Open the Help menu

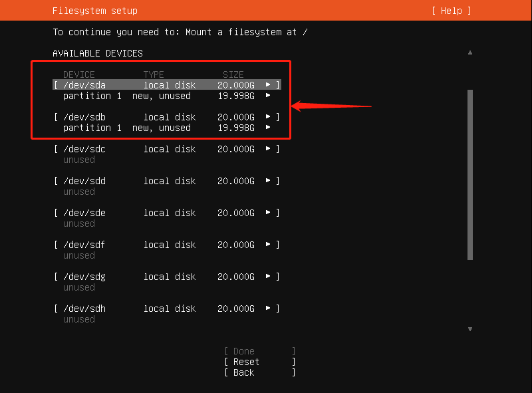(450, 10)
